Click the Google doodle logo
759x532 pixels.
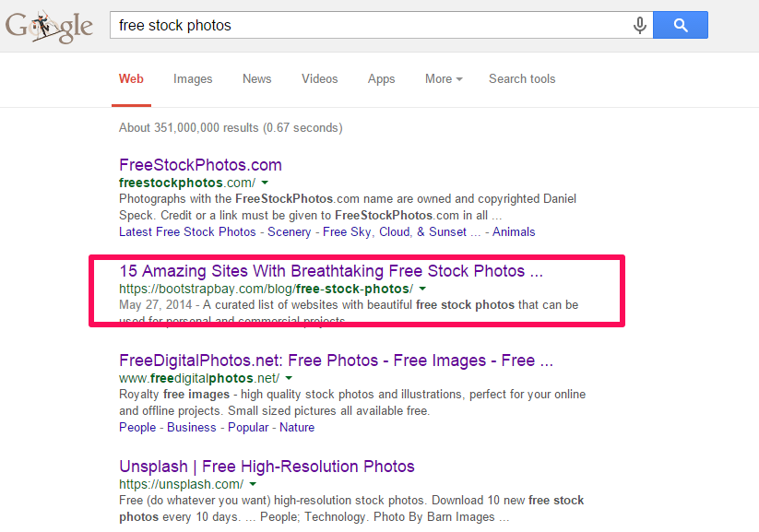click(49, 26)
